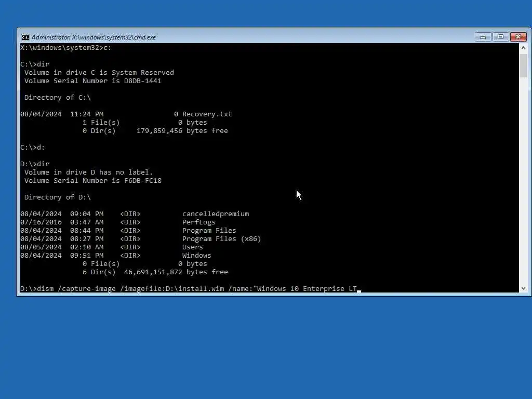Screen dimensions: 532x399
Task: Click the 'Program Files (x86)' directory entry
Action: (221, 239)
